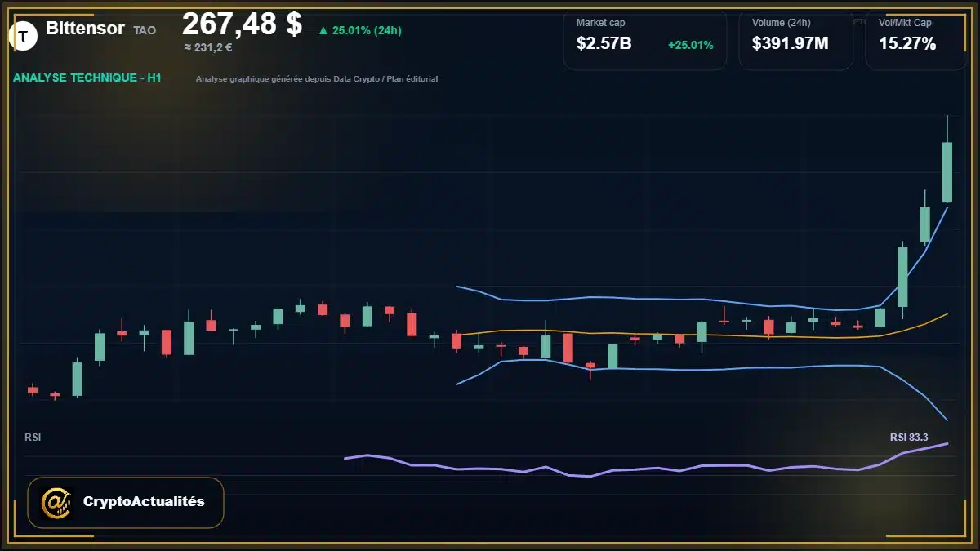Click the +25.01% market cap change
The width and height of the screenshot is (980, 551).
[690, 45]
